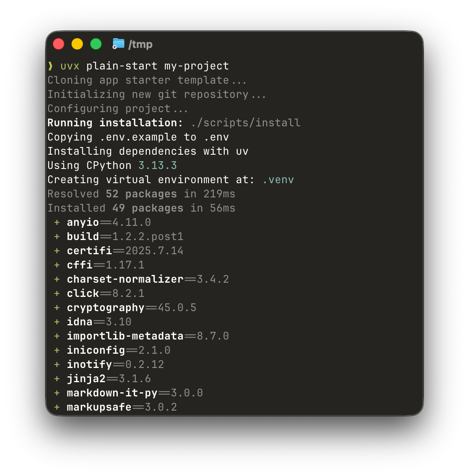Click the markdown-it-py package name
Image resolution: width=469 pixels, height=476 pixels.
click(x=112, y=393)
